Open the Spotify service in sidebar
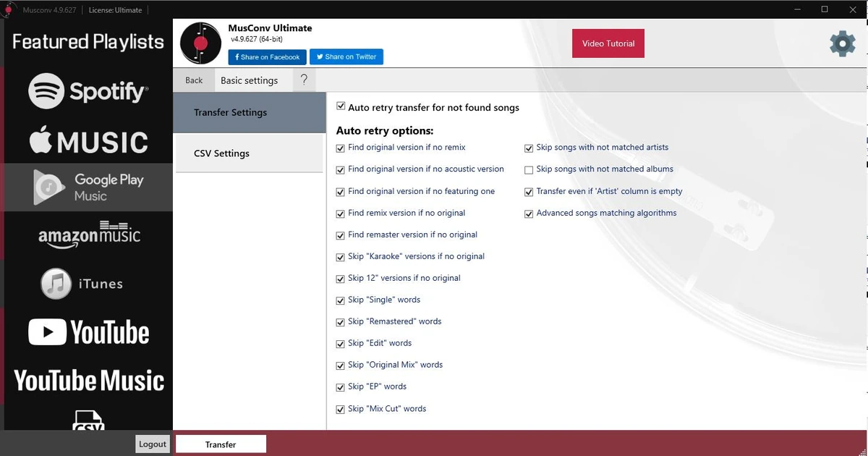Image resolution: width=868 pixels, height=456 pixels. click(x=88, y=91)
